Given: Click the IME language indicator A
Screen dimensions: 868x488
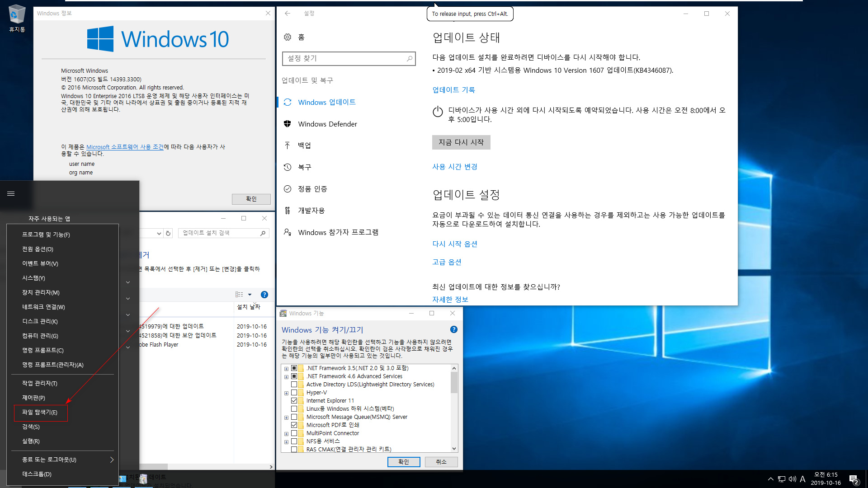Looking at the screenshot, I should 803,479.
